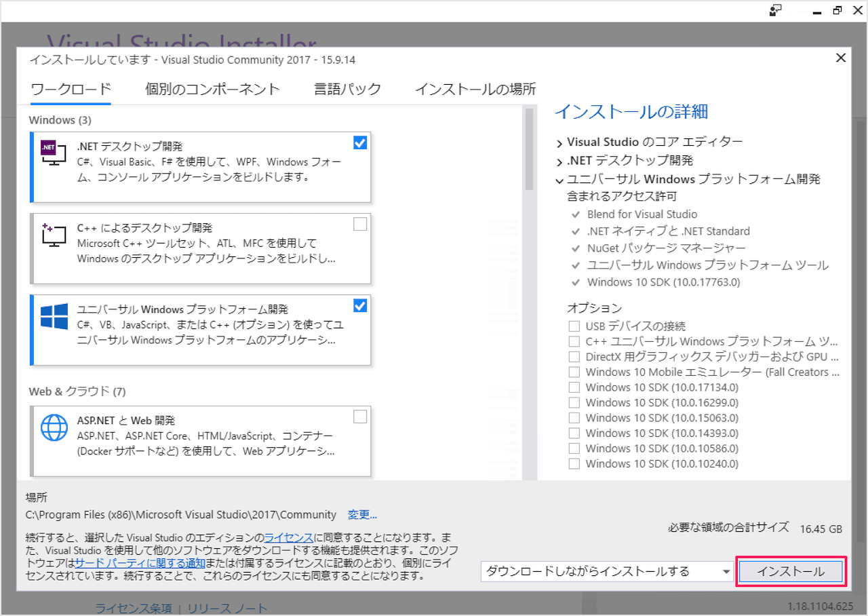Image resolution: width=868 pixels, height=616 pixels.
Task: Check Windows 10 SDK (10.0.16299.0) option
Action: 574,403
